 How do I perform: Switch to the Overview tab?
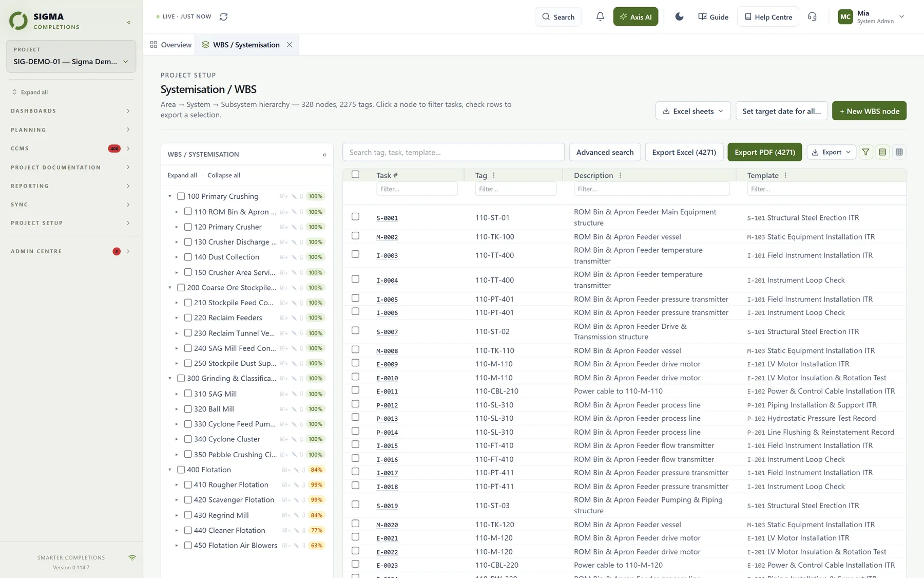point(171,45)
